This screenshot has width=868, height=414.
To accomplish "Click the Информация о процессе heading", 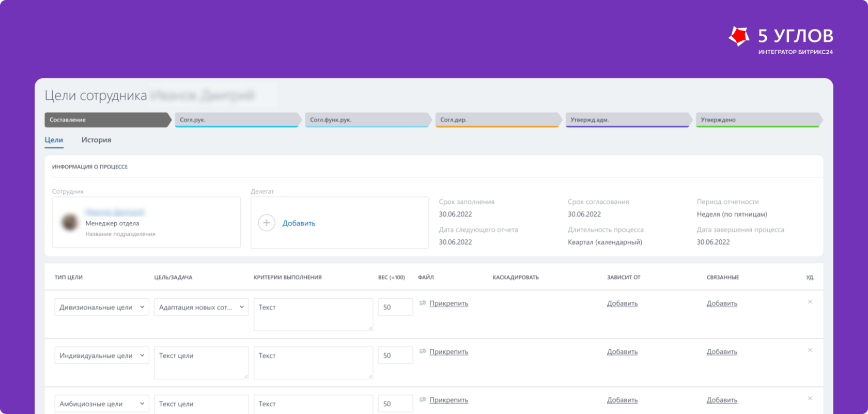I will click(90, 167).
